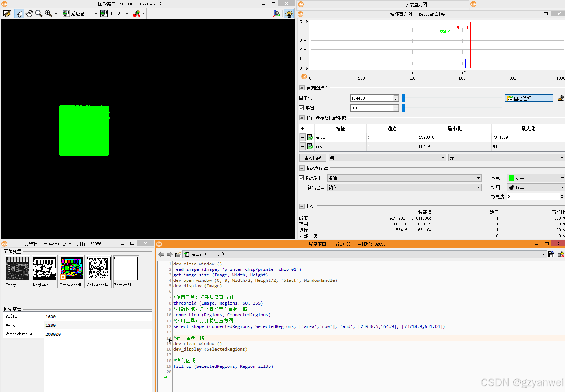Click the HA logo of feature histogram window
This screenshot has height=392, width=565.
(301, 14)
